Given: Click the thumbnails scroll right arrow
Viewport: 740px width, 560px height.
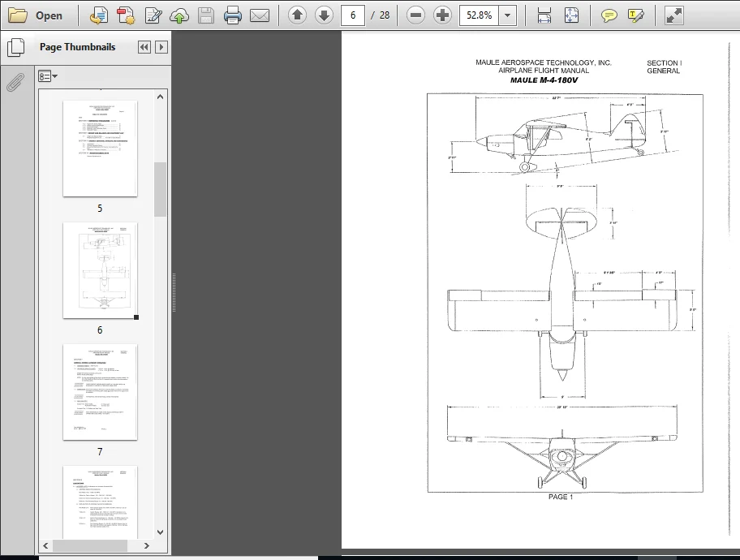Looking at the screenshot, I should 147,545.
